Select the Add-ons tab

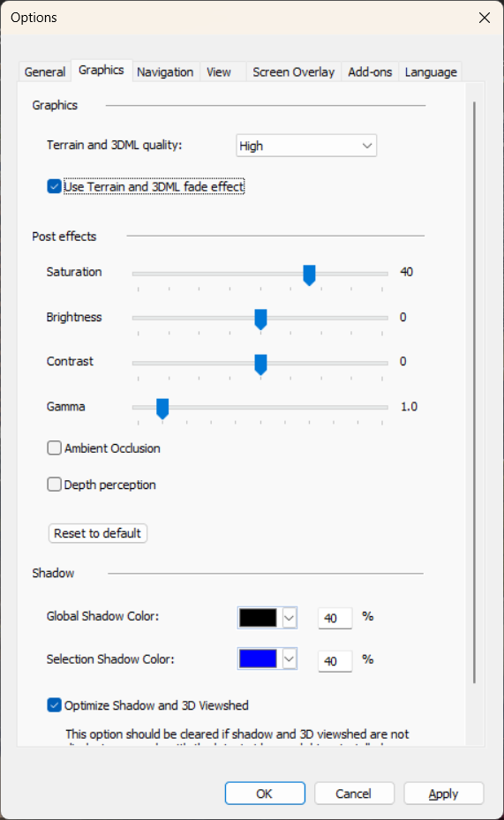pyautogui.click(x=370, y=72)
